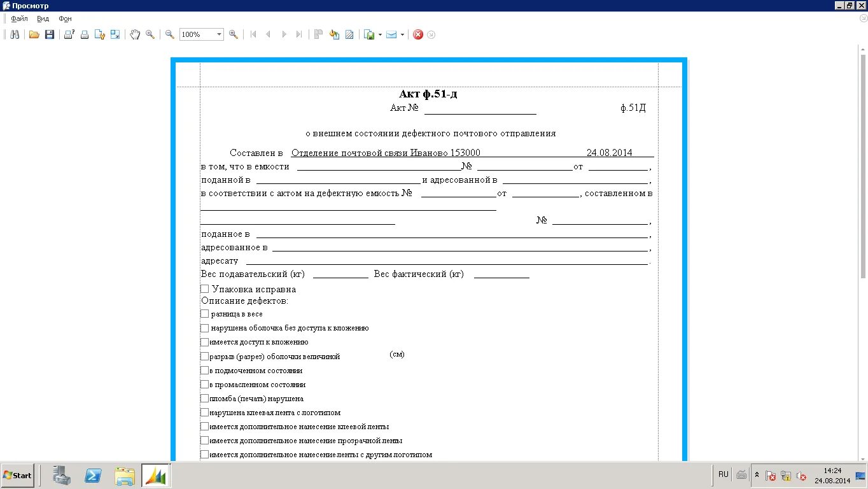This screenshot has height=489, width=868.
Task: Click the Export Document icon
Action: coord(369,34)
